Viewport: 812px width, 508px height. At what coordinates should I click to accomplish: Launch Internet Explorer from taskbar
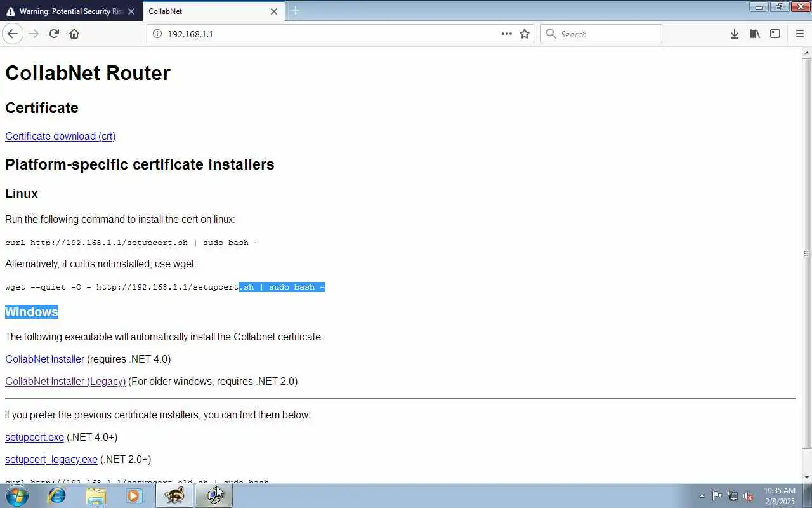click(57, 495)
